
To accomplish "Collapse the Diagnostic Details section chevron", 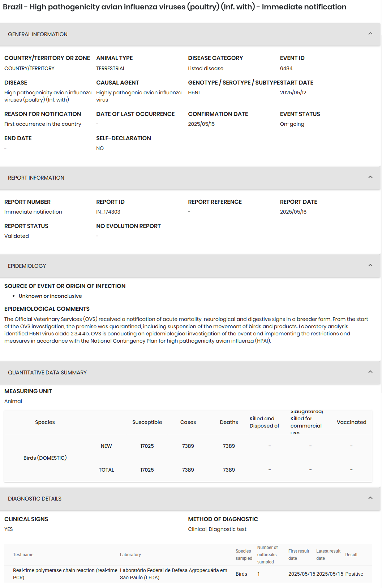I will (x=370, y=498).
